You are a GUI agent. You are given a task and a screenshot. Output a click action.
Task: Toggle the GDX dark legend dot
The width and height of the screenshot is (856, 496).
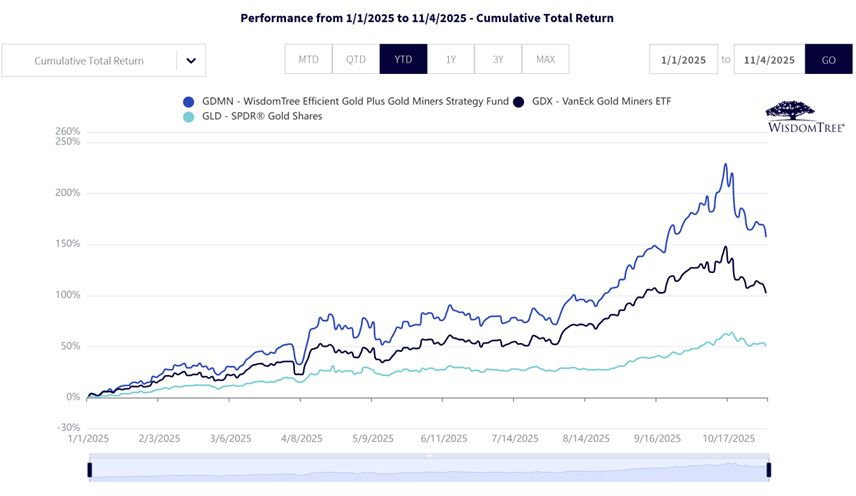[x=518, y=102]
